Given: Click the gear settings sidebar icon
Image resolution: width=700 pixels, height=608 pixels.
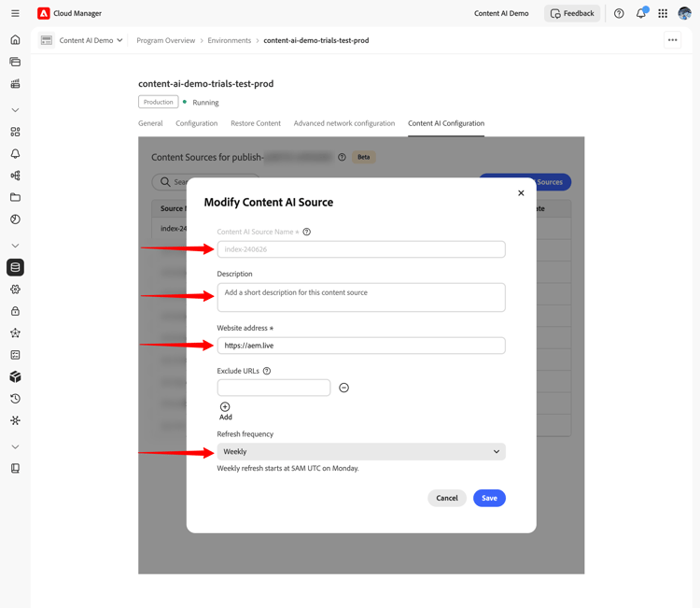Looking at the screenshot, I should [x=15, y=289].
